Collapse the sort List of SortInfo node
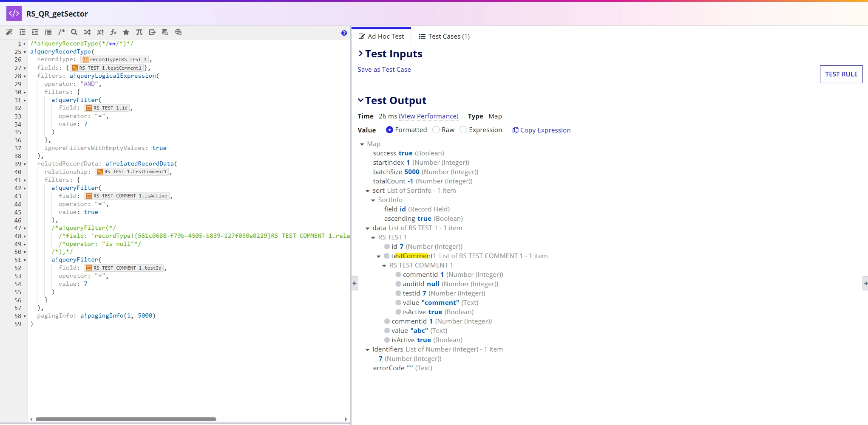 tap(368, 191)
